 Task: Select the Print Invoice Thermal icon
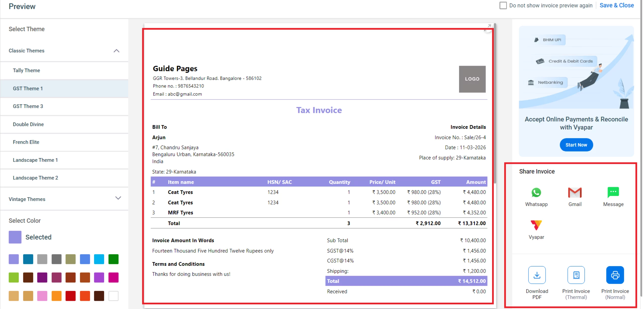[x=576, y=275]
